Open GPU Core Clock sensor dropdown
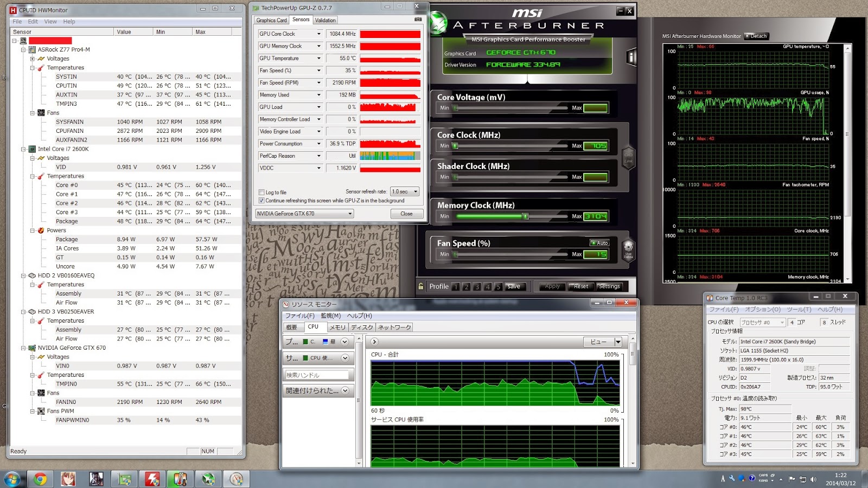 tap(319, 34)
